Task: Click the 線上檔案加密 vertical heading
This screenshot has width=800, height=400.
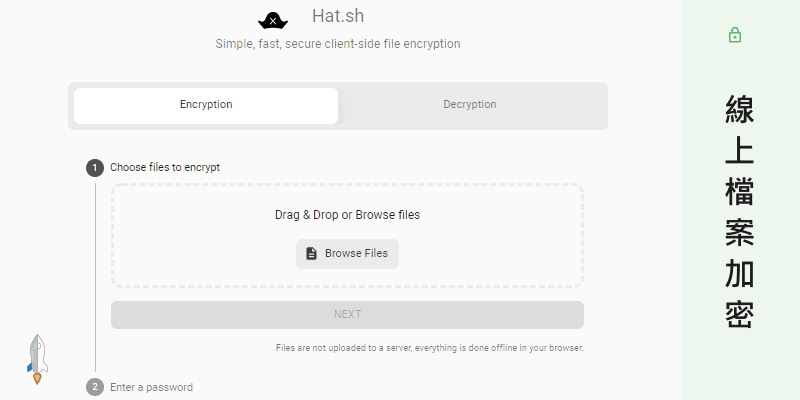Action: [740, 212]
